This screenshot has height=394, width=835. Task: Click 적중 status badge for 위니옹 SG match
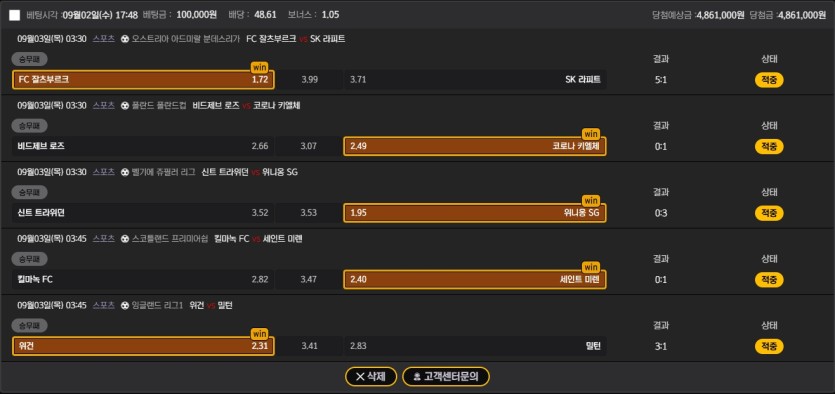tap(769, 213)
